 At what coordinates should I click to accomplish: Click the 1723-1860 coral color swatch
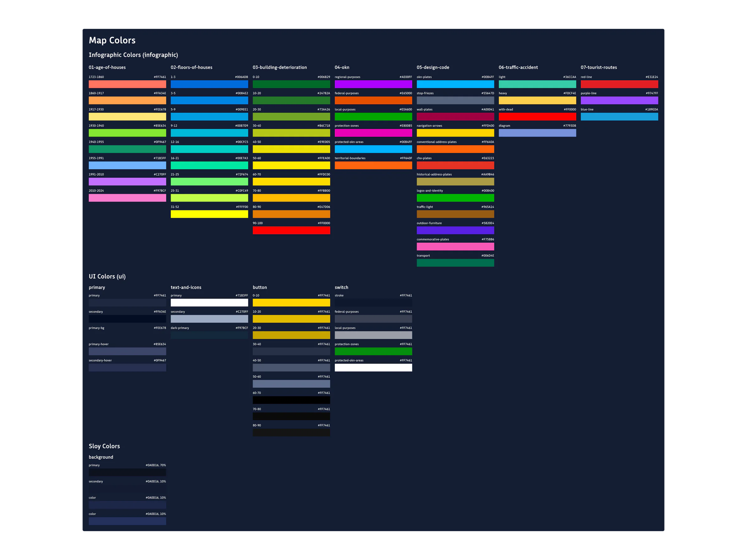(x=127, y=84)
